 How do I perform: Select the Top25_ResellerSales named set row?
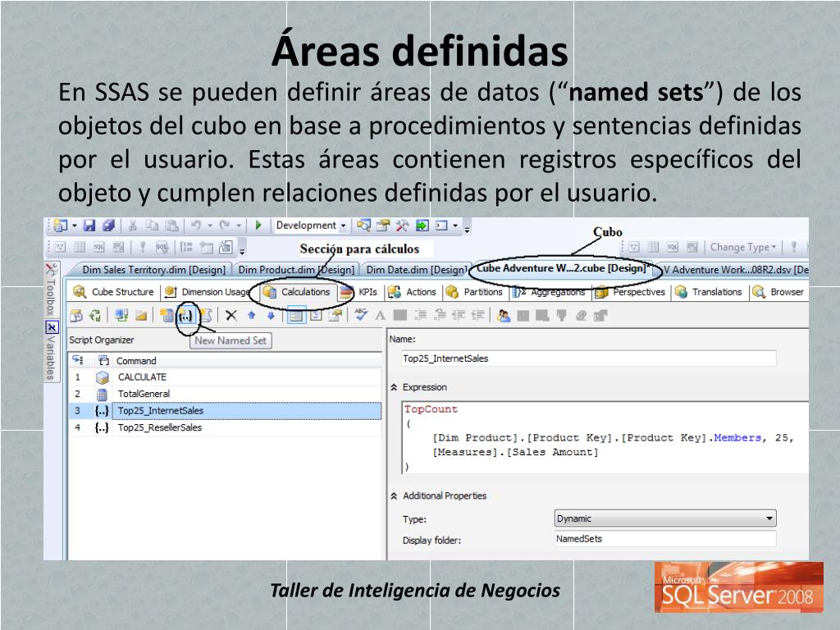pos(225,427)
